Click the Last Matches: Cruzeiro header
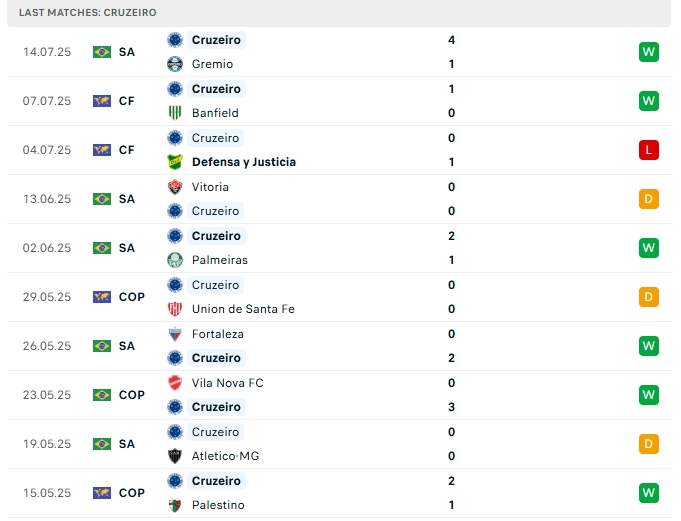This screenshot has width=681, height=521. (87, 12)
